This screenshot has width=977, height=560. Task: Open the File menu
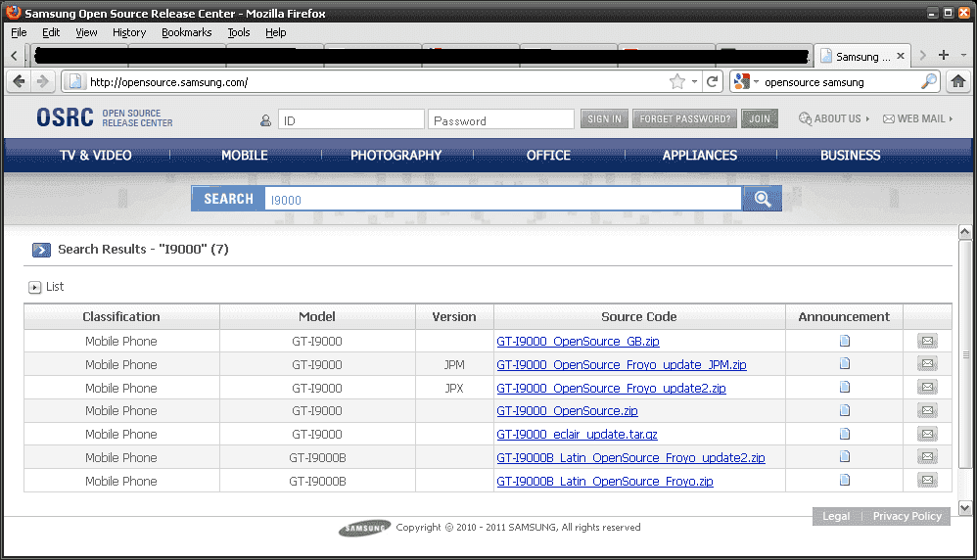pyautogui.click(x=19, y=32)
